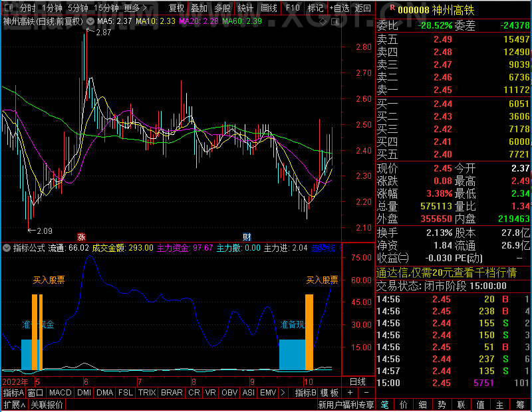Click the 财 marker on the price chart
532x412 pixels.
tap(247, 237)
